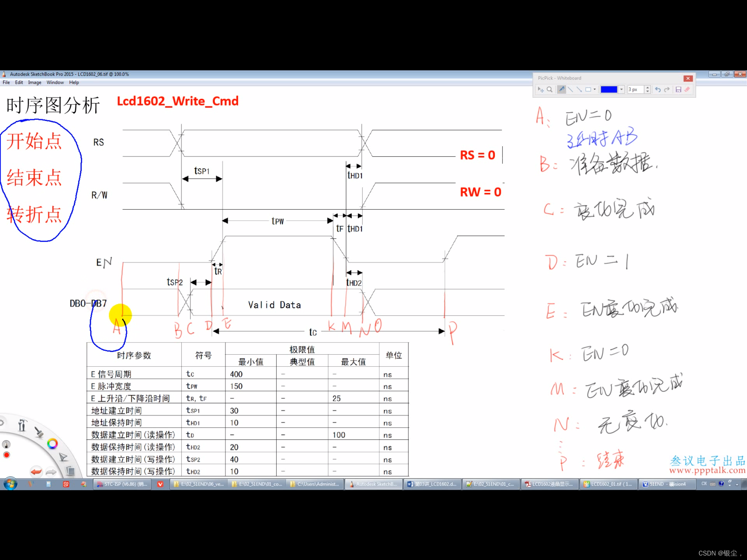
Task: Increase pen width with up stepper
Action: coord(647,87)
